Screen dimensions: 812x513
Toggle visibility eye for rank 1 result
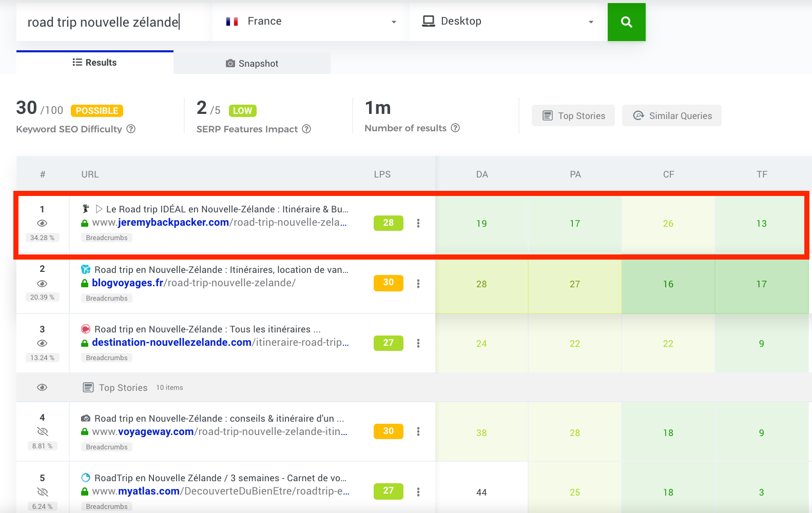point(42,223)
